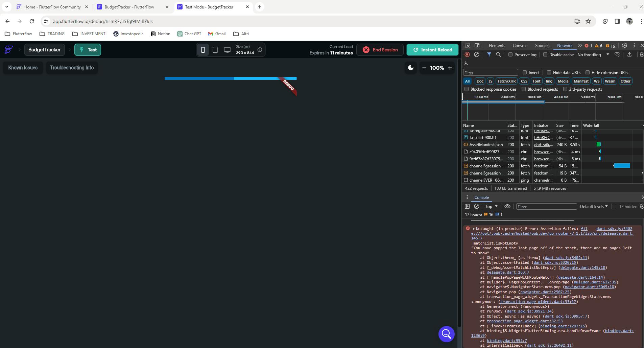Click the FlutterFlow logo icon
Viewport: 644px width, 348px height.
click(9, 50)
